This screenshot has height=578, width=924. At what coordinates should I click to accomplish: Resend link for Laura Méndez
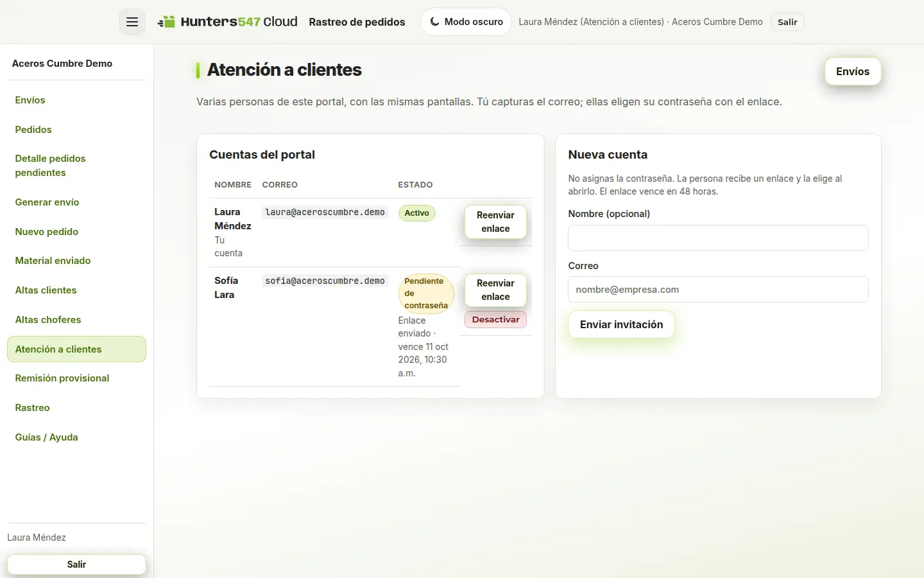(x=495, y=222)
